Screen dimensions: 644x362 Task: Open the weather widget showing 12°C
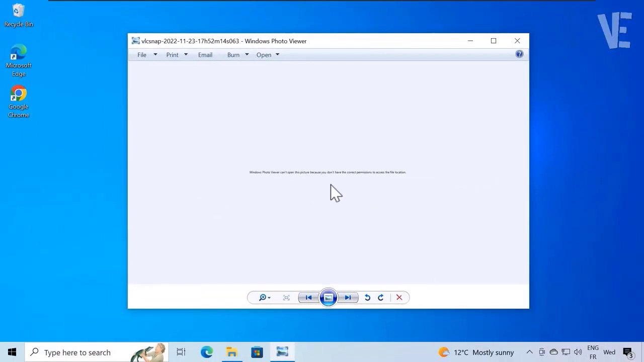tap(476, 352)
